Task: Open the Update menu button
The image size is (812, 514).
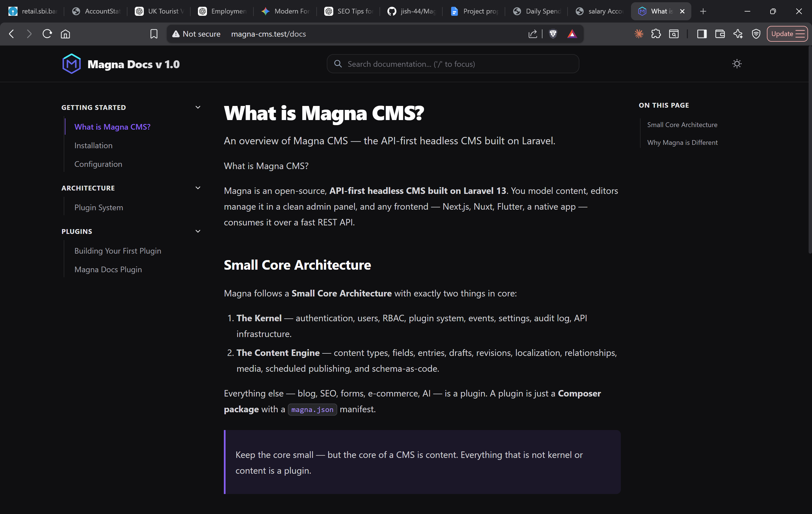Action: 787,34
